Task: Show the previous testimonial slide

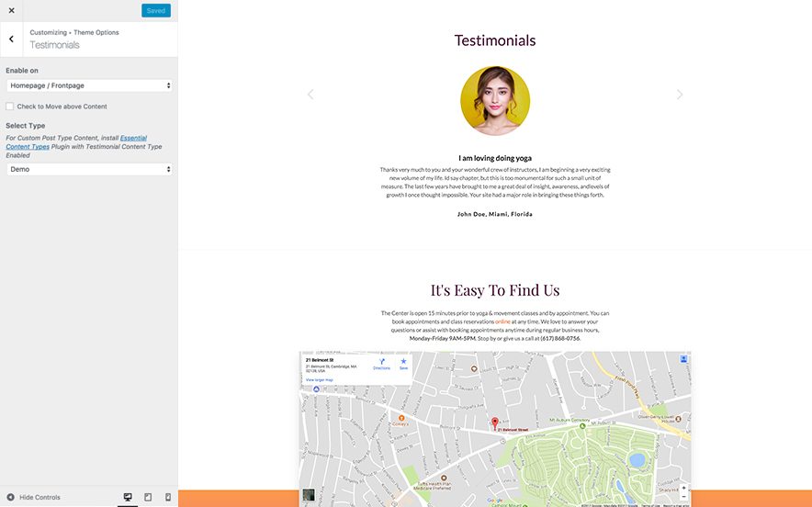Action: [x=310, y=95]
